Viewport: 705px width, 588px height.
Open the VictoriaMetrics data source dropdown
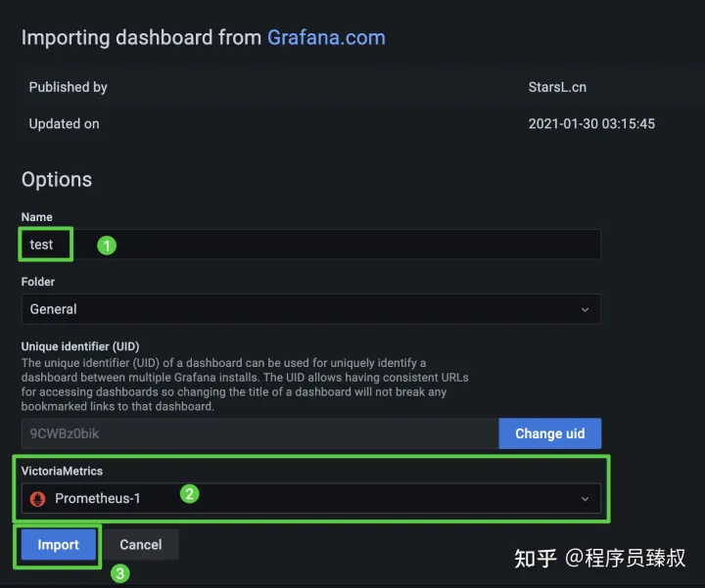311,498
